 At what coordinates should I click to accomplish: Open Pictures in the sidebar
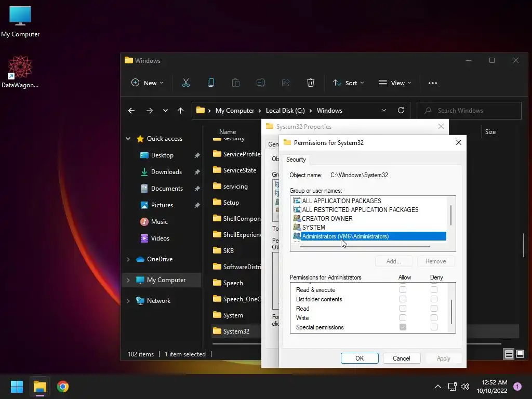pyautogui.click(x=162, y=205)
